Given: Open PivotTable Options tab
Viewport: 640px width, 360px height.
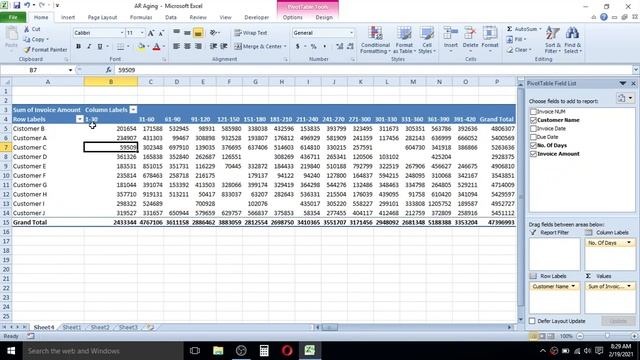Looking at the screenshot, I should click(293, 18).
